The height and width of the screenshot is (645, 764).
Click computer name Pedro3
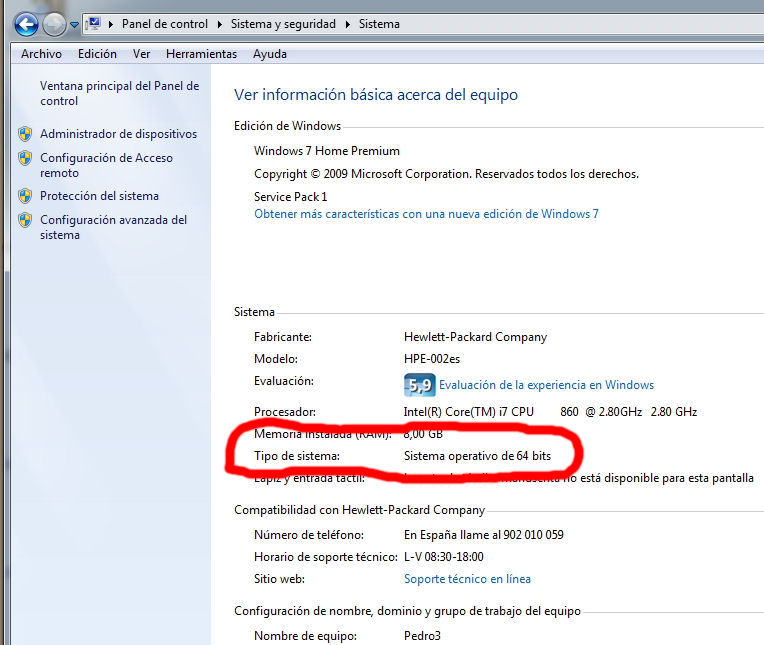[x=422, y=636]
